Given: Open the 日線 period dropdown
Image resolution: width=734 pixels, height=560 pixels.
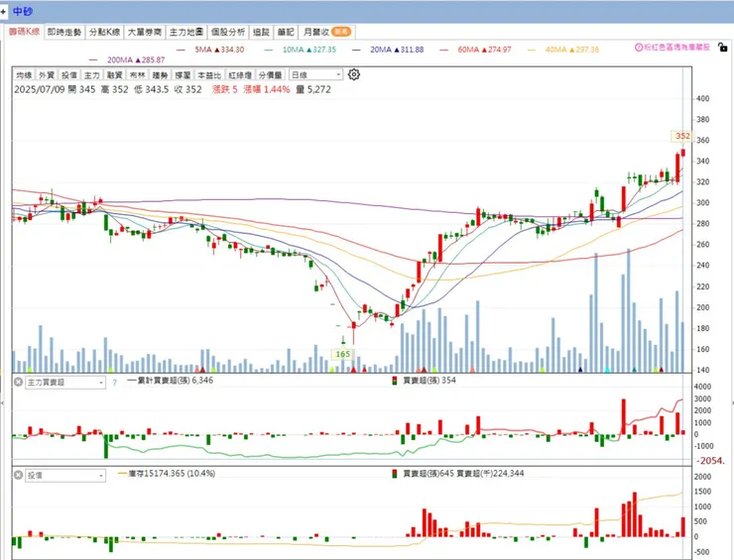Looking at the screenshot, I should (x=316, y=75).
